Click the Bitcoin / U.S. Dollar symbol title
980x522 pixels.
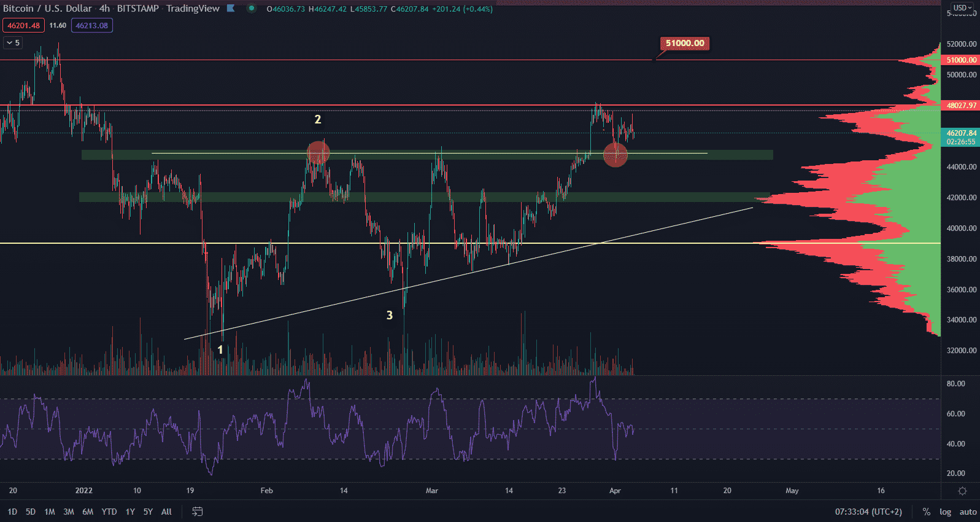coord(47,9)
